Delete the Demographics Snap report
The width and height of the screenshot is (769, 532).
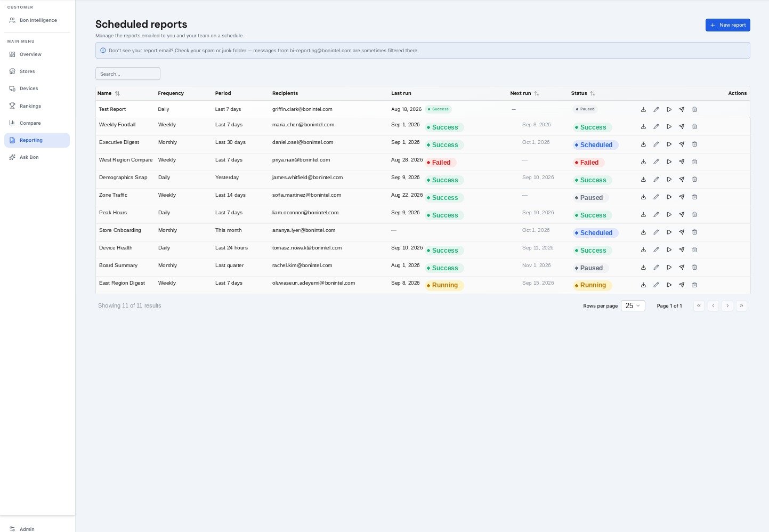tap(694, 180)
